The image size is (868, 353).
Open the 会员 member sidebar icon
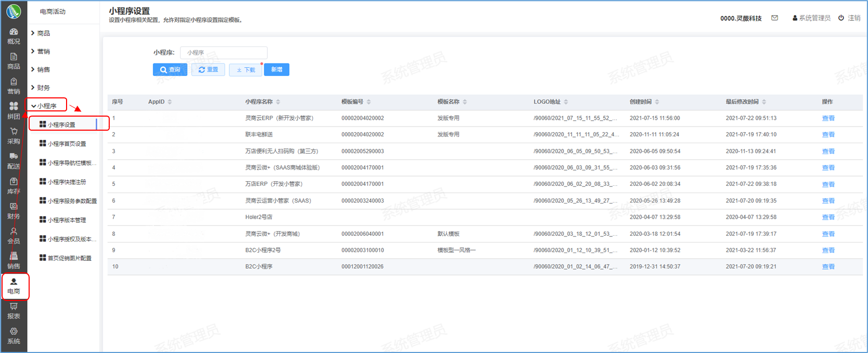pyautogui.click(x=14, y=235)
